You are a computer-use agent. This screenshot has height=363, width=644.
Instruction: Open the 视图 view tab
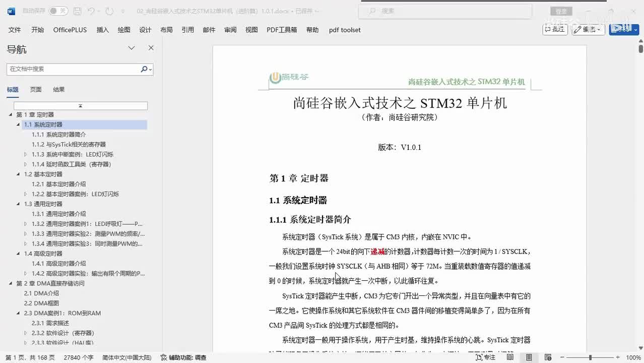click(251, 30)
